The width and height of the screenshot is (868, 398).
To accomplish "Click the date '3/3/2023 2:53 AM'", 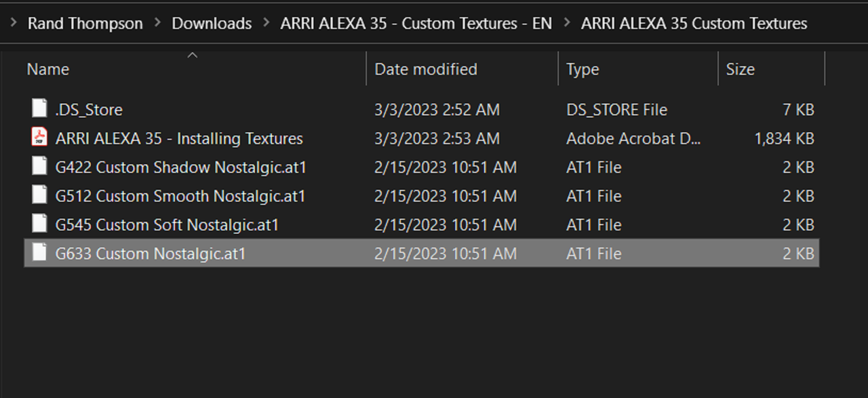I will coord(437,138).
